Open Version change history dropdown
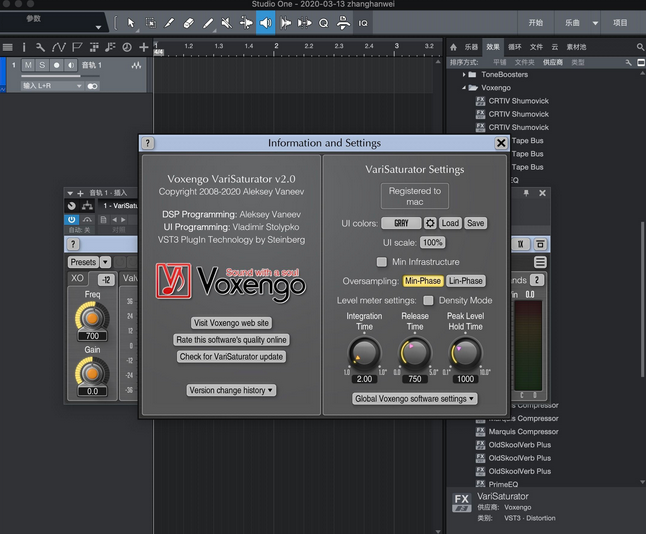This screenshot has width=646, height=534. (x=231, y=390)
